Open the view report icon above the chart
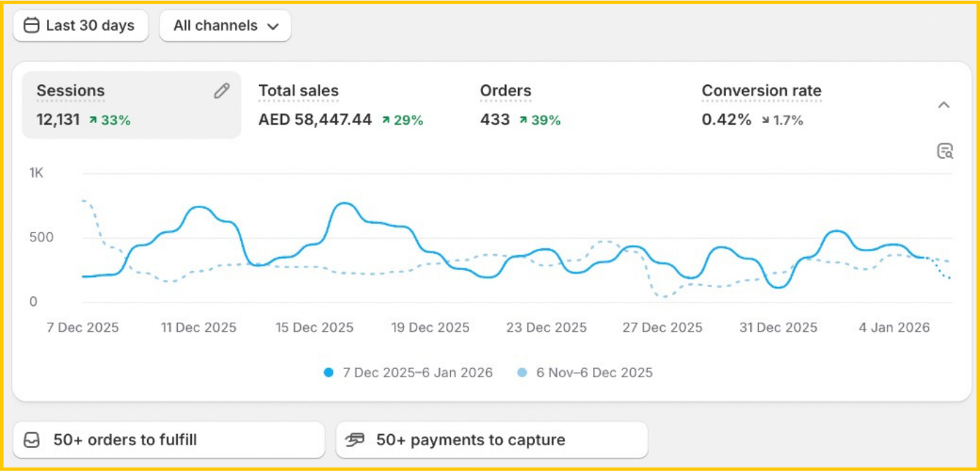 click(945, 151)
